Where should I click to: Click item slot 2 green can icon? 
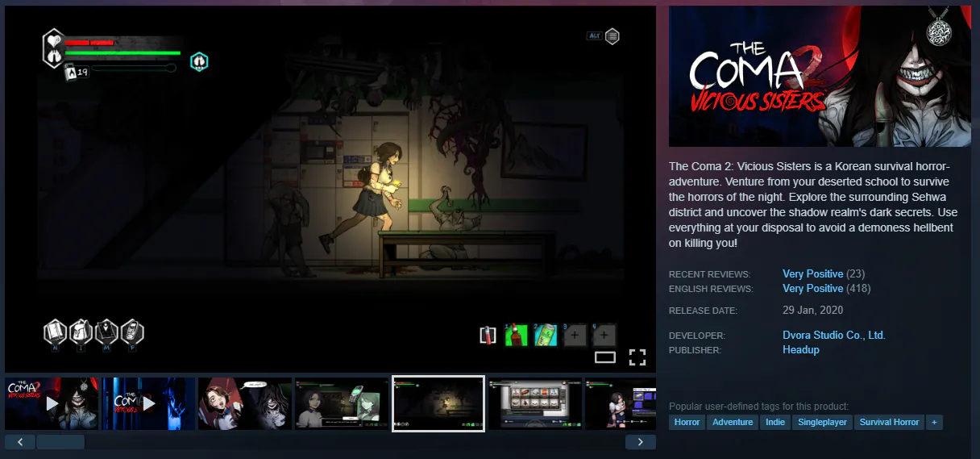[546, 335]
